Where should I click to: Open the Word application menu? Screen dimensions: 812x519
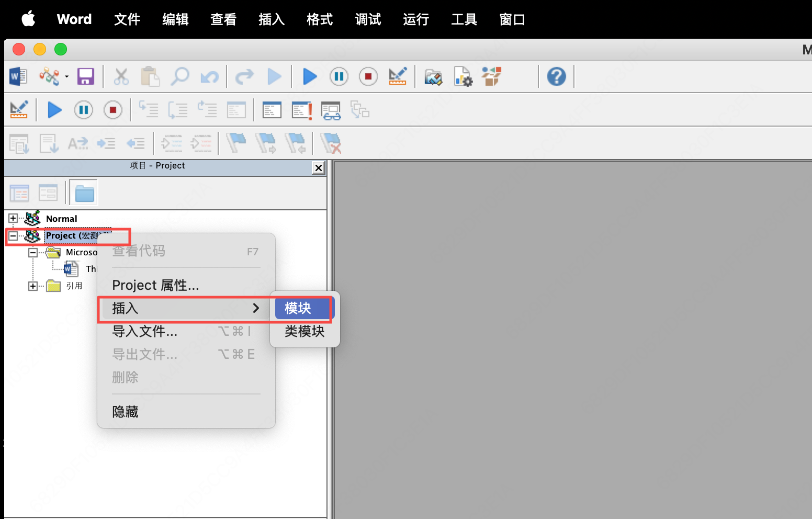pos(74,19)
